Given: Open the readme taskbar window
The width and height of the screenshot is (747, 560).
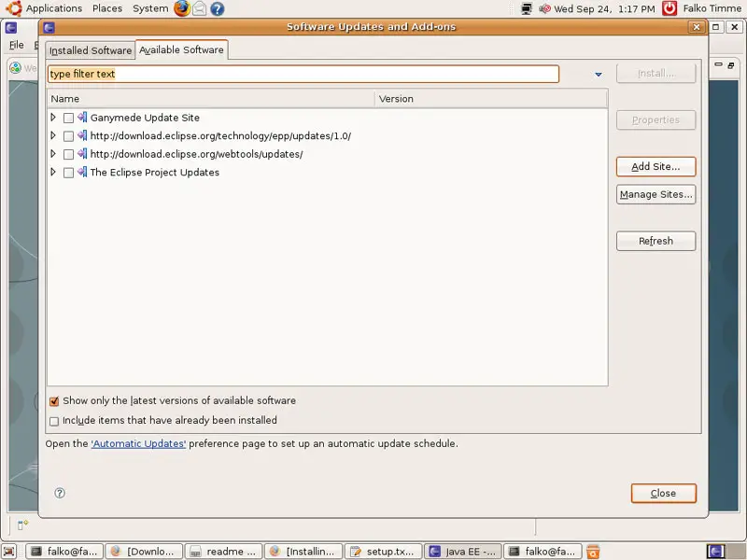Looking at the screenshot, I should 223,552.
